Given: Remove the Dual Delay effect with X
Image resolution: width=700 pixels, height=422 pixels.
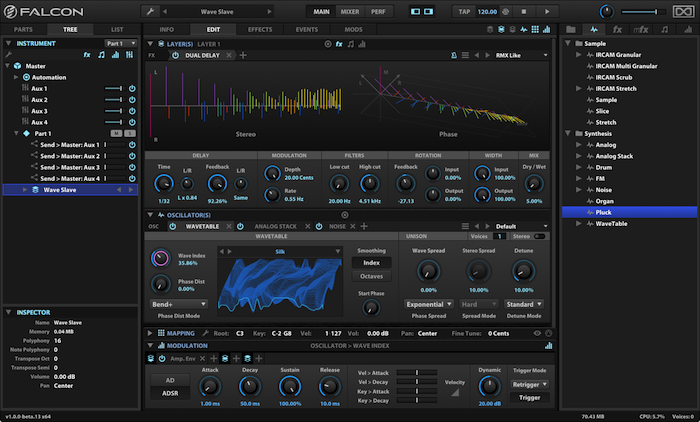Looking at the screenshot, I should pyautogui.click(x=229, y=55).
